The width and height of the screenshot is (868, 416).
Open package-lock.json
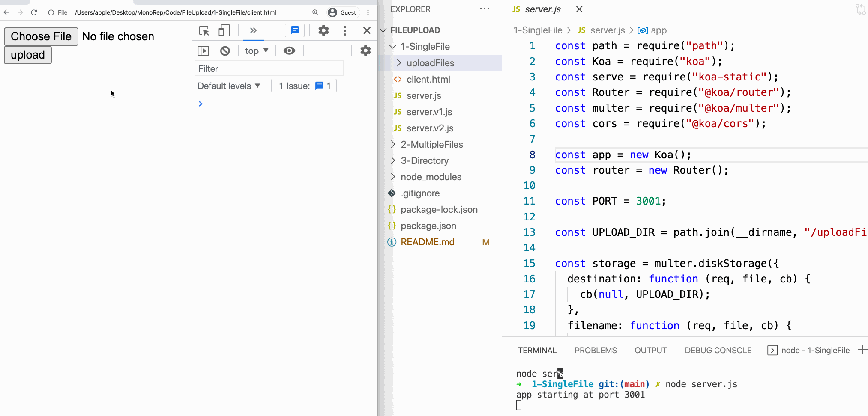[439, 210]
